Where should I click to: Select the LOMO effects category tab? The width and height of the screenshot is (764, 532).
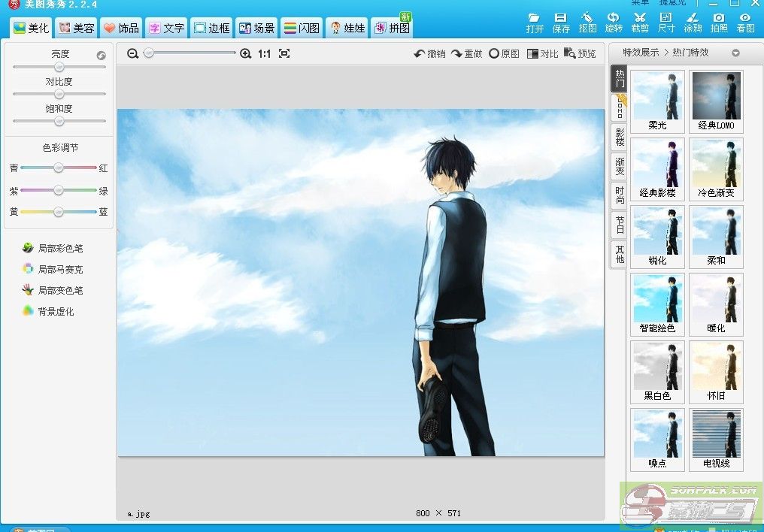(x=620, y=107)
